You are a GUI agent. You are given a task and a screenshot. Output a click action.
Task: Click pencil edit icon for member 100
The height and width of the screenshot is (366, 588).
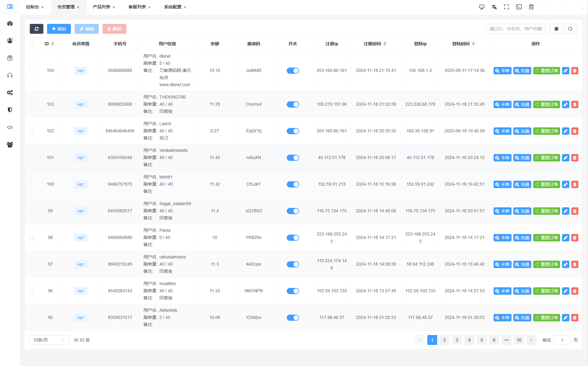(x=565, y=184)
